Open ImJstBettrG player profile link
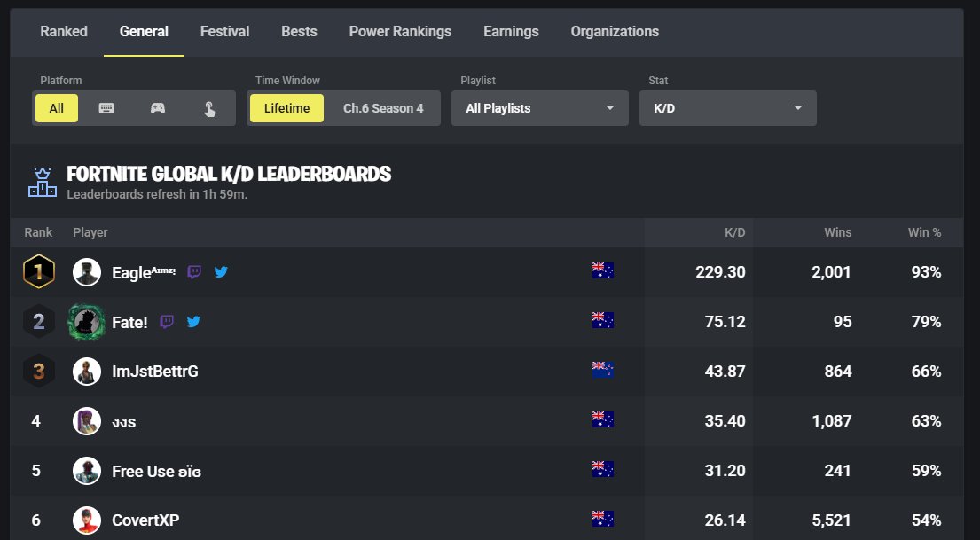This screenshot has height=540, width=980. tap(155, 372)
